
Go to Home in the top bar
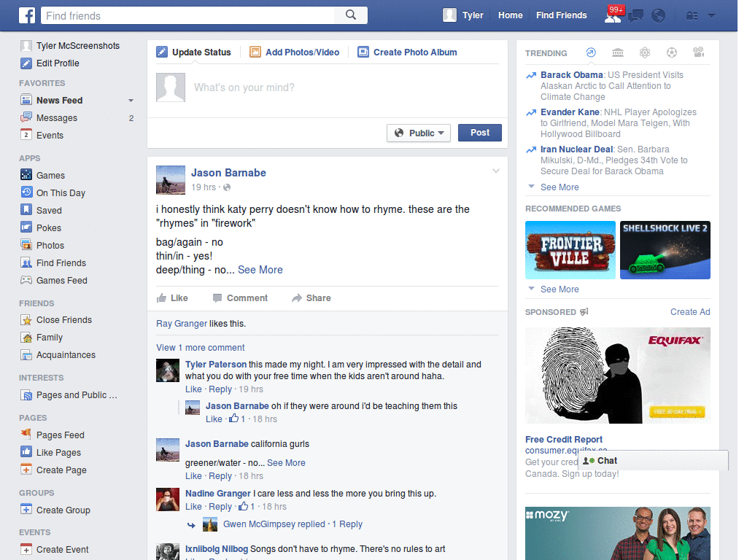tap(510, 15)
